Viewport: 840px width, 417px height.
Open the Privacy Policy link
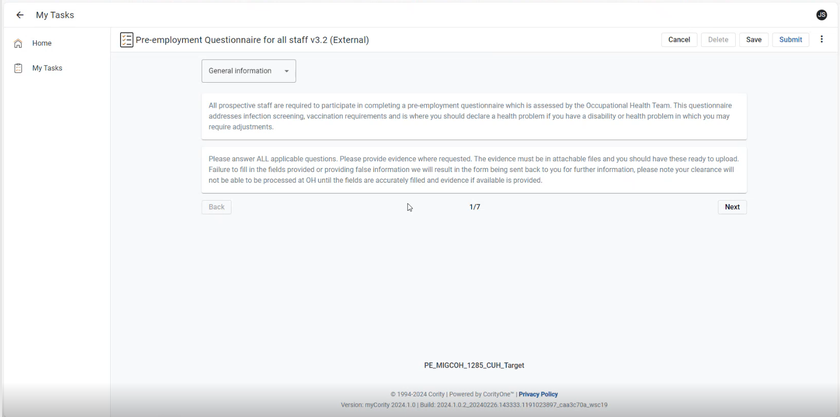pyautogui.click(x=538, y=394)
